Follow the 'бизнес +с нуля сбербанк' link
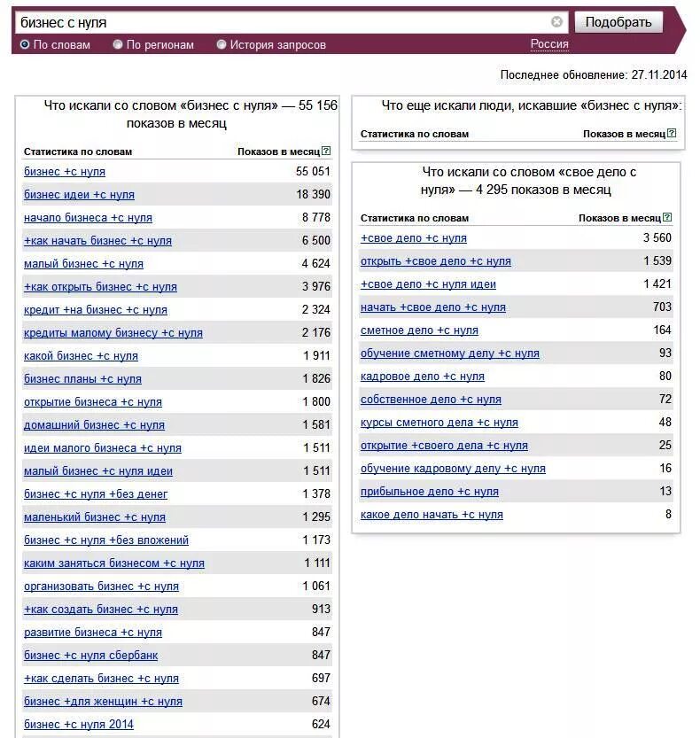 click(x=91, y=656)
